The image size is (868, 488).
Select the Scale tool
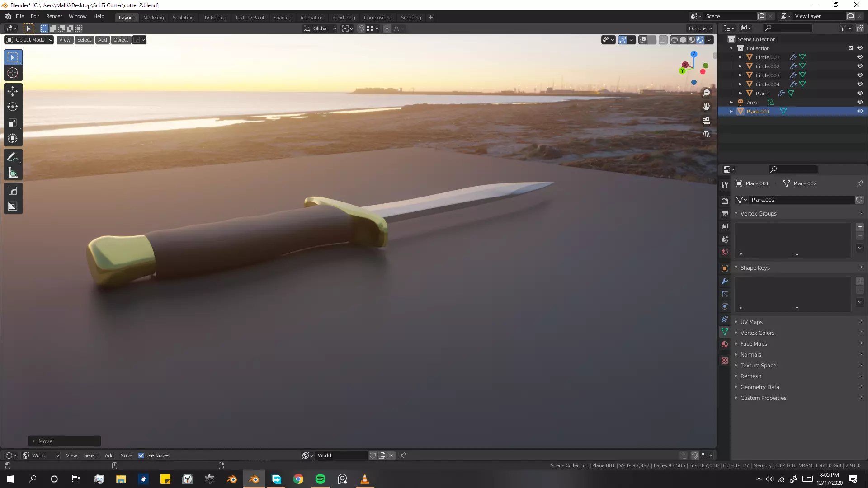click(13, 122)
